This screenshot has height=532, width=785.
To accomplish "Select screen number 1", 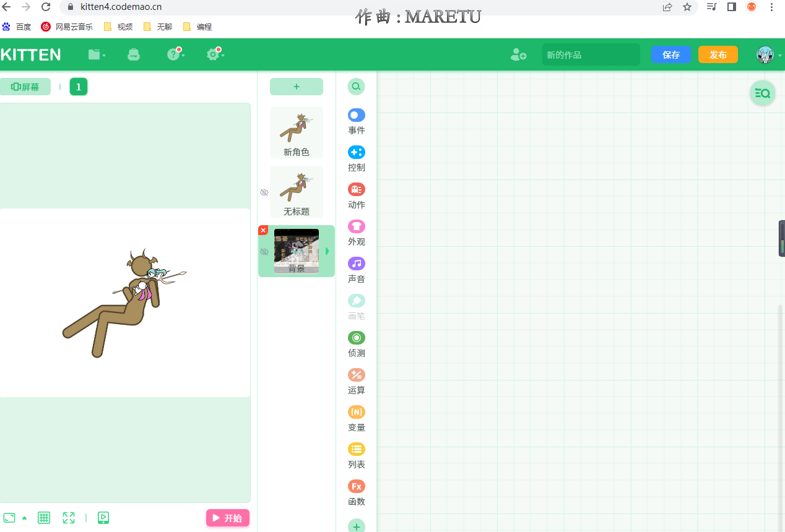I will 79,87.
